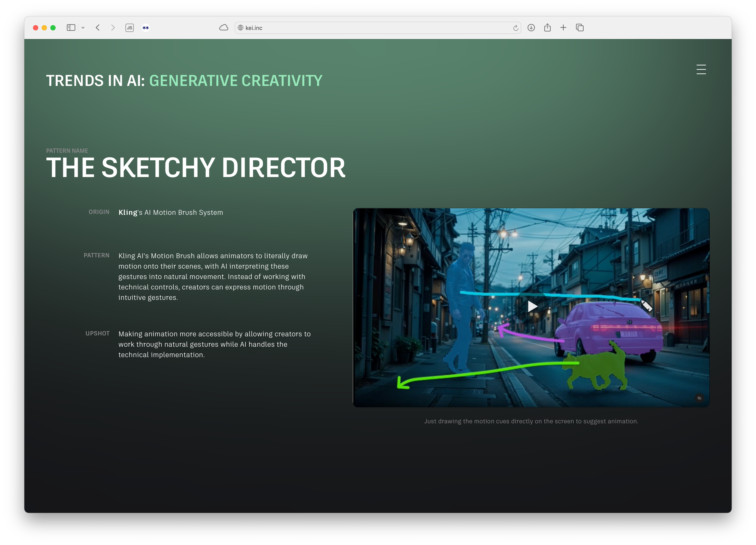
Task: Open a new tab
Action: pos(563,28)
